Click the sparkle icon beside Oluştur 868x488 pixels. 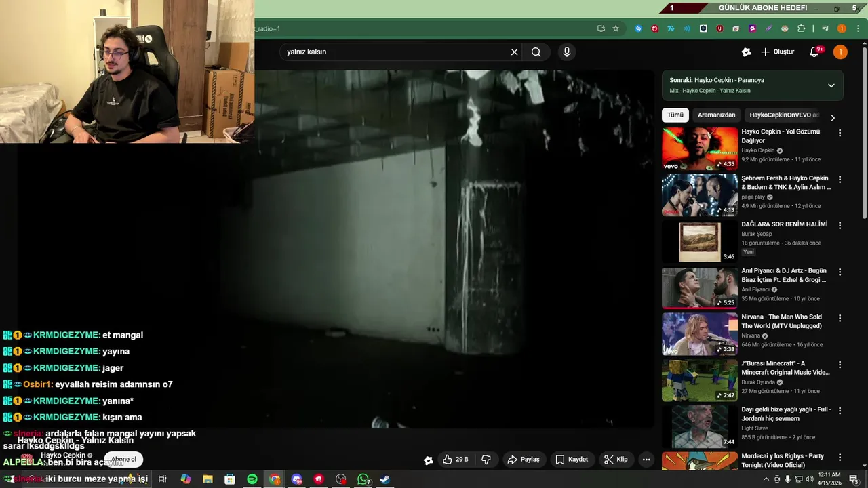click(746, 52)
